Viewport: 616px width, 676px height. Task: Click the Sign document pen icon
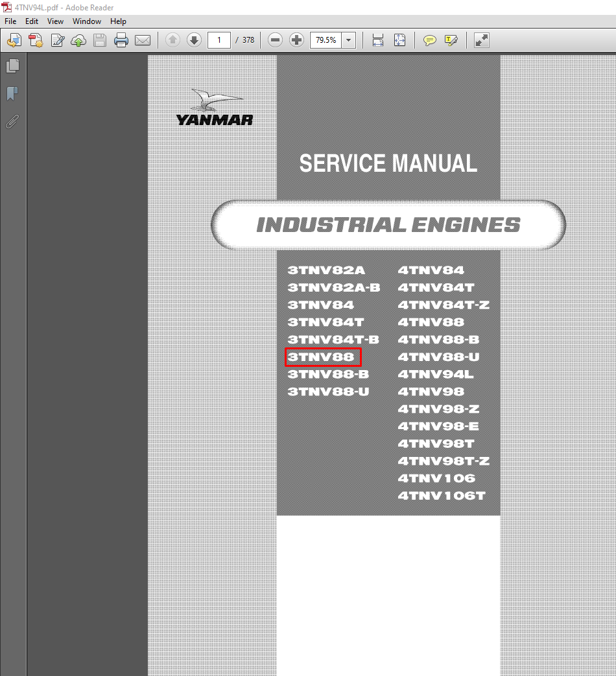click(57, 41)
